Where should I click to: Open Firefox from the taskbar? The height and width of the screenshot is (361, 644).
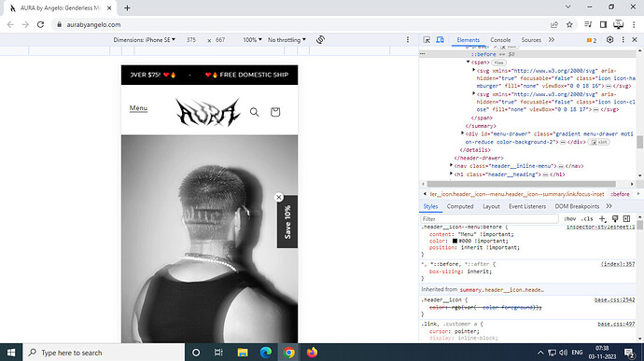coord(312,353)
